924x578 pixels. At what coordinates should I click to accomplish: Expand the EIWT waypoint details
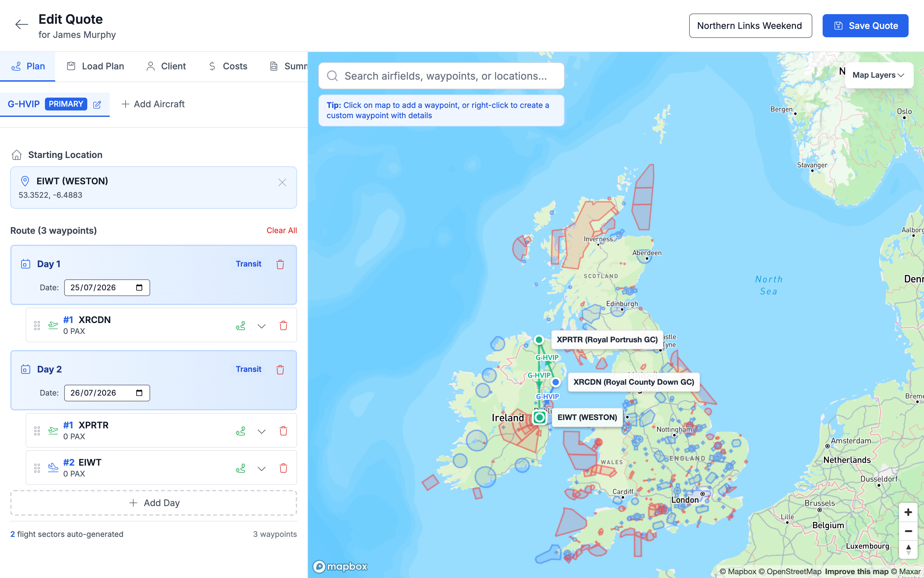tap(261, 469)
